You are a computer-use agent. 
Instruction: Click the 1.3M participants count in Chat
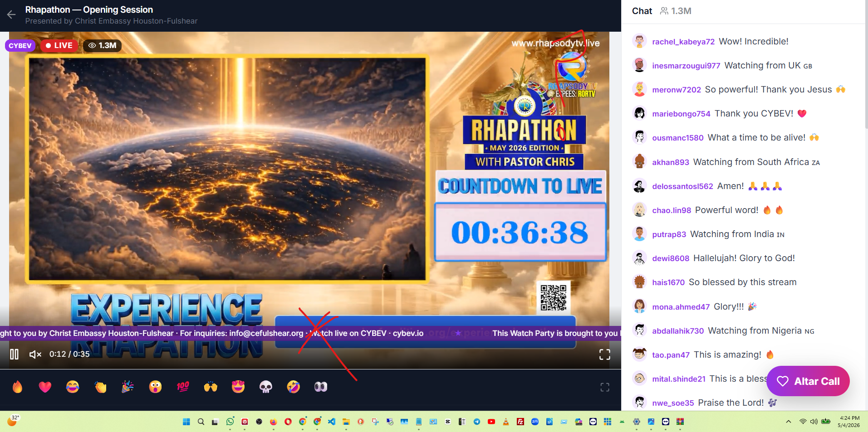click(x=676, y=11)
